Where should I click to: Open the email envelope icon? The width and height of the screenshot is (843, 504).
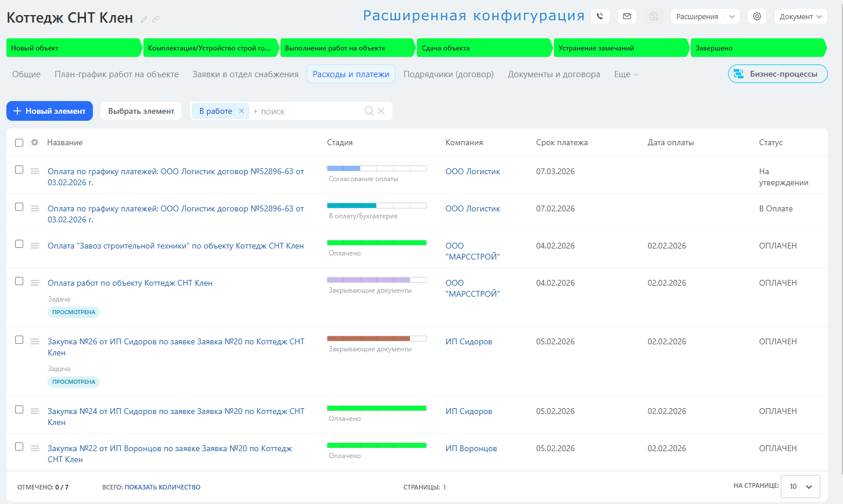(627, 17)
